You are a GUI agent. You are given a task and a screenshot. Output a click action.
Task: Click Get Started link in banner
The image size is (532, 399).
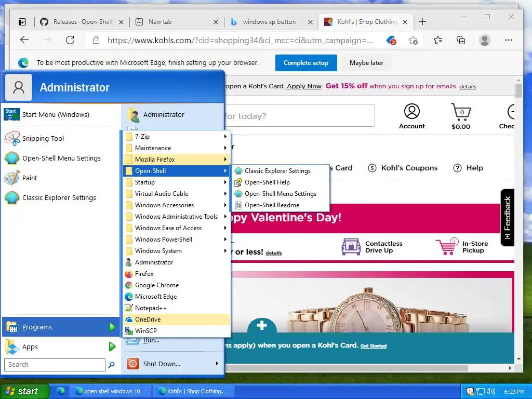pos(373,345)
